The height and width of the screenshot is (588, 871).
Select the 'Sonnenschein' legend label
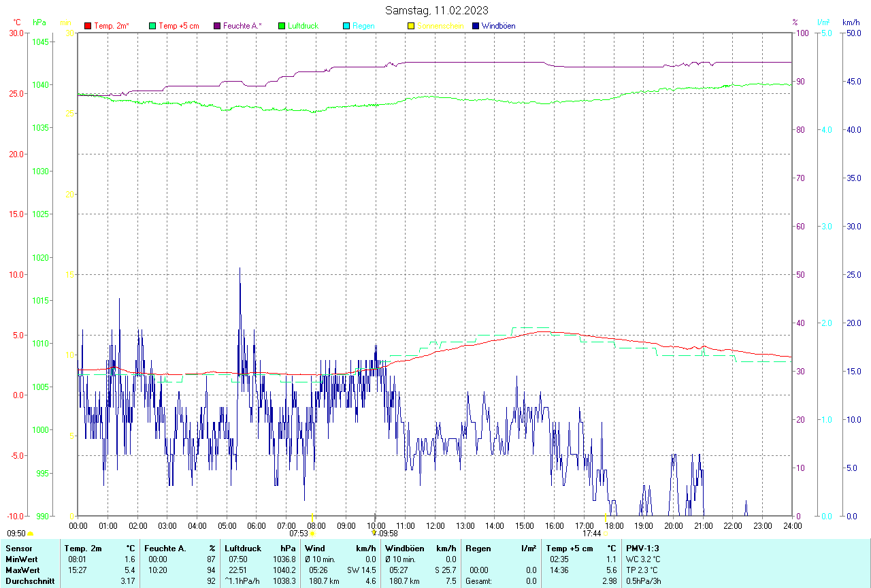pos(440,26)
